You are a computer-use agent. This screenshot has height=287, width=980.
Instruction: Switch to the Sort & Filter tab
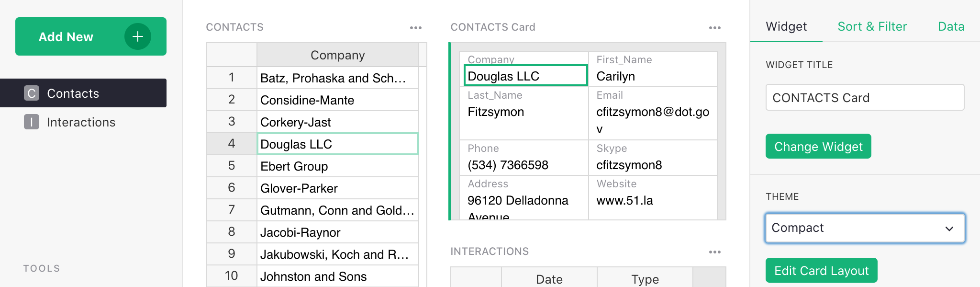[872, 26]
